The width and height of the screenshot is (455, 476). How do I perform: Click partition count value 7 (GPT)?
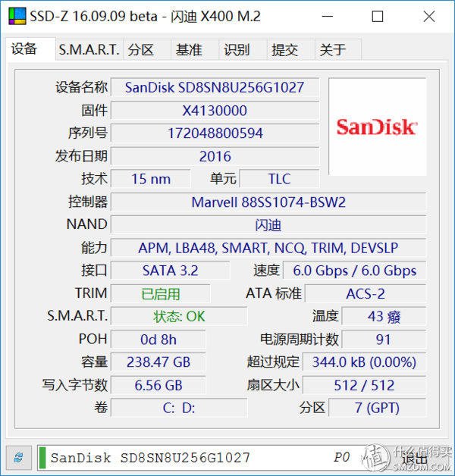click(x=378, y=408)
